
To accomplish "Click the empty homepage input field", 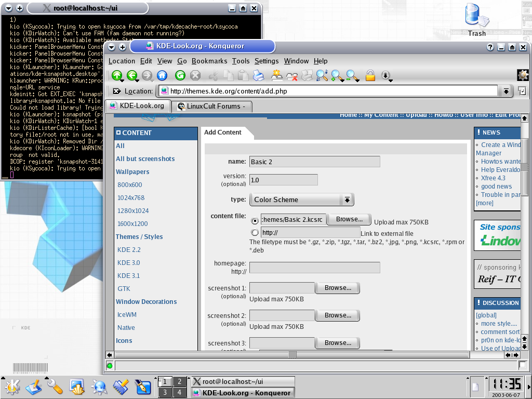I will pyautogui.click(x=314, y=268).
